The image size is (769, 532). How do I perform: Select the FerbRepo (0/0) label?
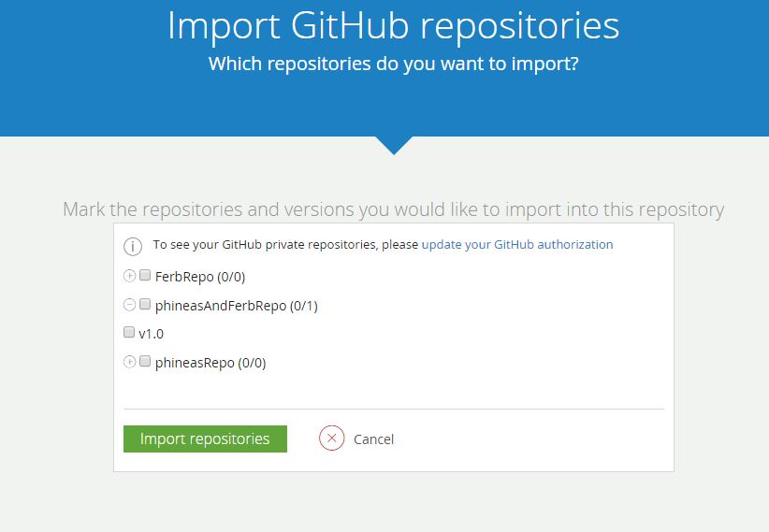(x=200, y=277)
